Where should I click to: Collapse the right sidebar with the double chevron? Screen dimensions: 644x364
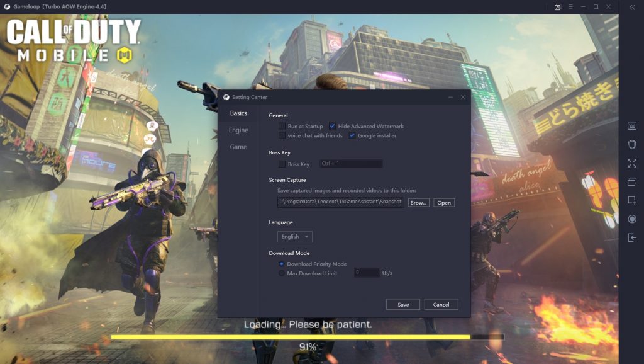click(632, 7)
